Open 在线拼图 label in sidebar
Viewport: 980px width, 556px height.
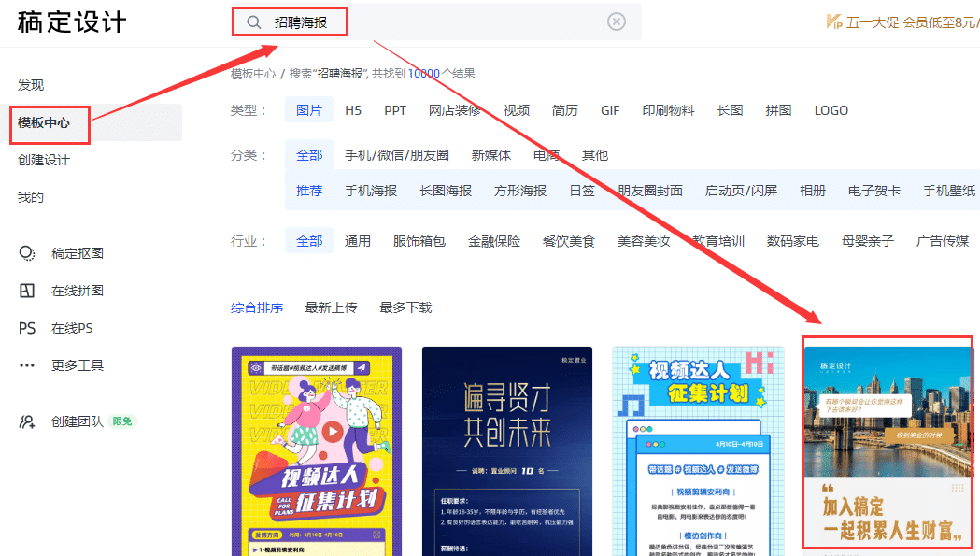(78, 291)
